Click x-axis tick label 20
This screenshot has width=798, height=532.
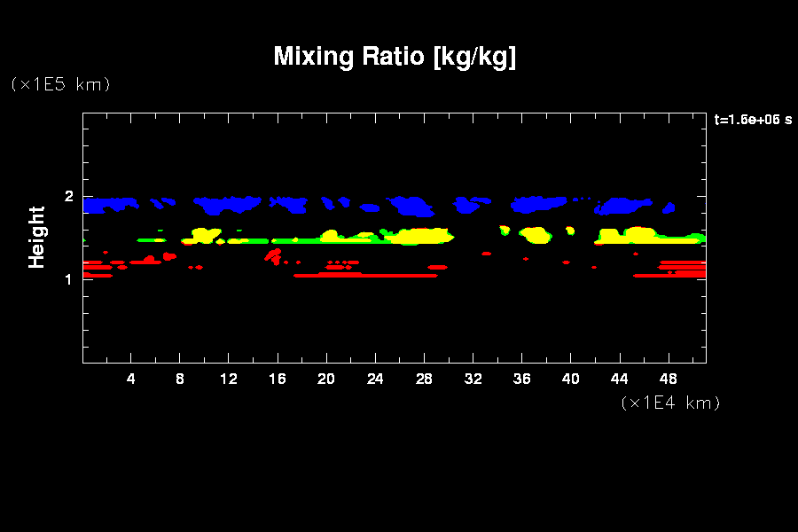pyautogui.click(x=326, y=379)
